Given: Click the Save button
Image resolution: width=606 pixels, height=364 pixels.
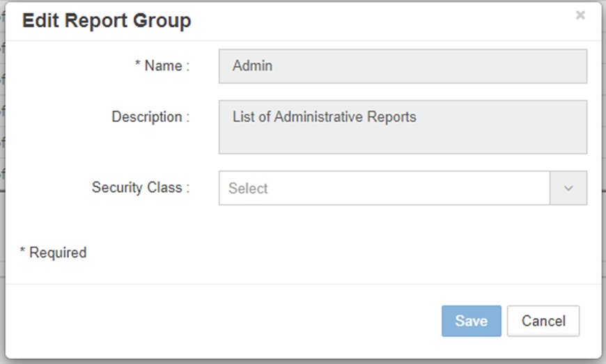Looking at the screenshot, I should tap(471, 321).
